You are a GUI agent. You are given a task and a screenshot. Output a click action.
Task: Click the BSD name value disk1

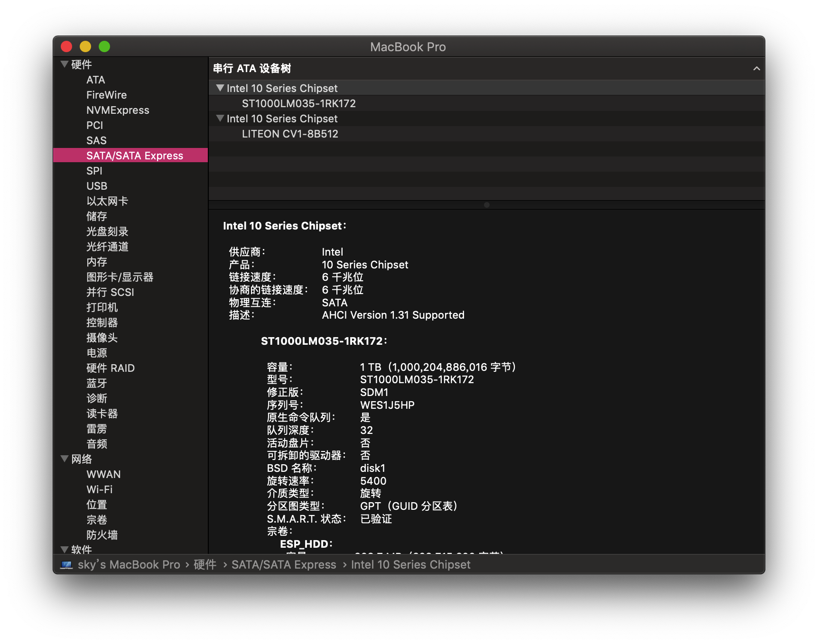point(372,468)
